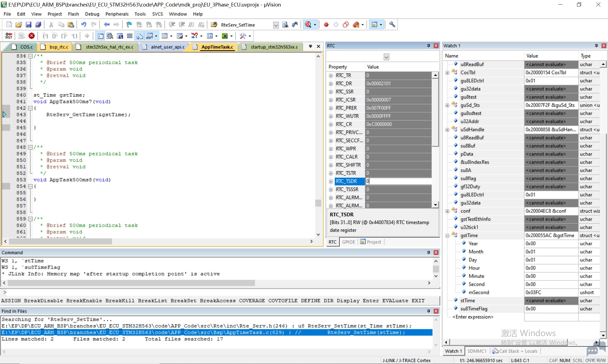Open the Peripherals menu

117,14
